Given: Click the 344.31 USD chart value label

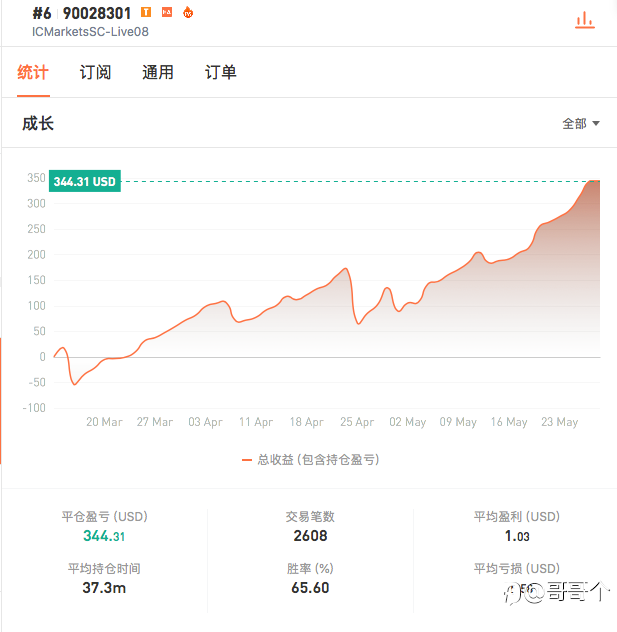Looking at the screenshot, I should pyautogui.click(x=85, y=182).
